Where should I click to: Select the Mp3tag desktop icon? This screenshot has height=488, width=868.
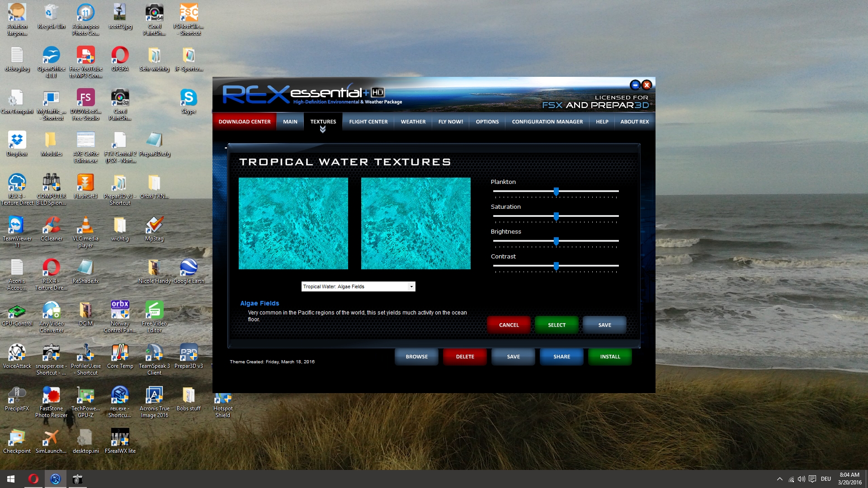(154, 229)
